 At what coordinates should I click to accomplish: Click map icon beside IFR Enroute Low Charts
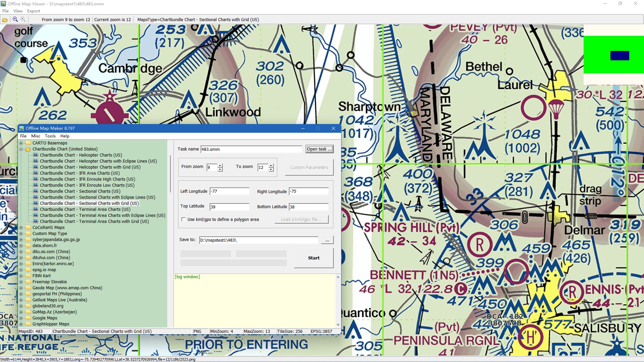click(x=36, y=185)
